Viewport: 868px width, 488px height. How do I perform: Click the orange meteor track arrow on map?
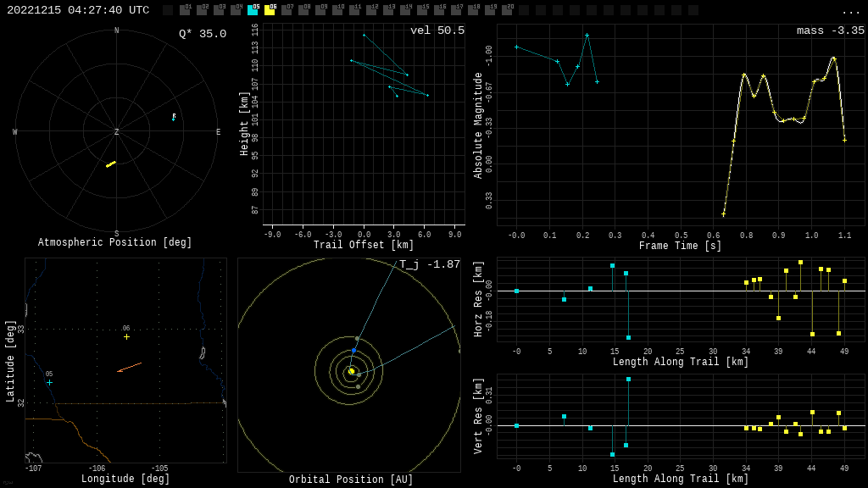129,367
